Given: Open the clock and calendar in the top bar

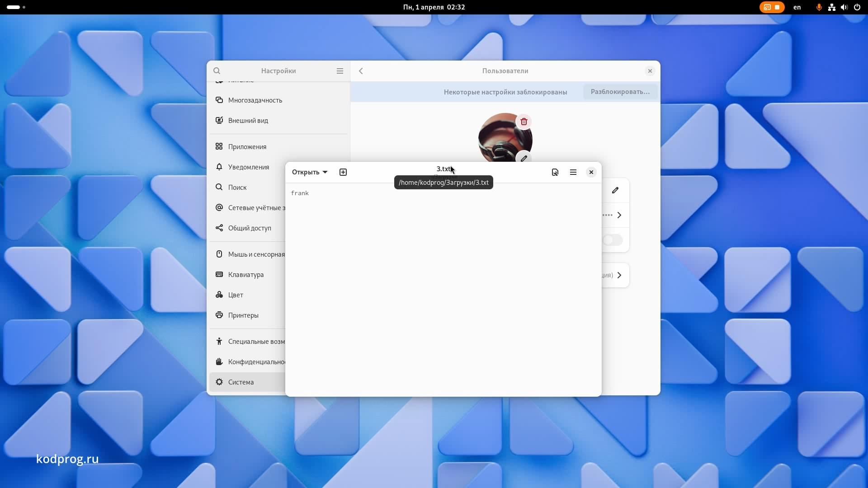Looking at the screenshot, I should click(x=434, y=7).
